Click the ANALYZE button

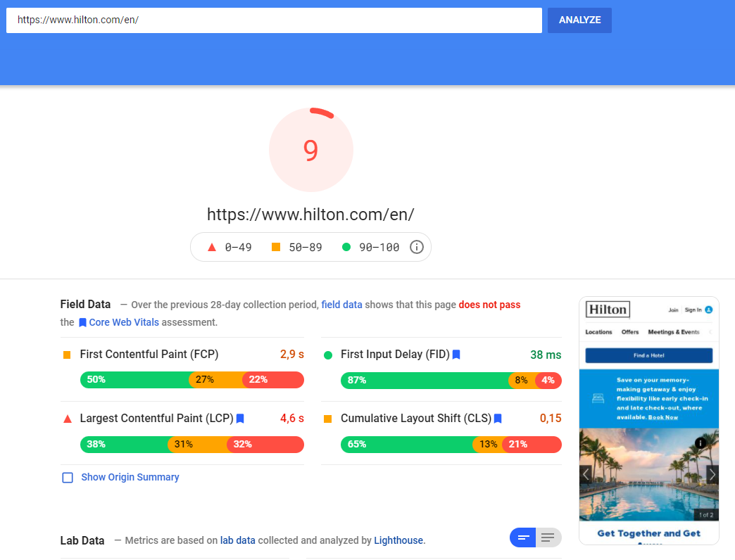coord(579,20)
